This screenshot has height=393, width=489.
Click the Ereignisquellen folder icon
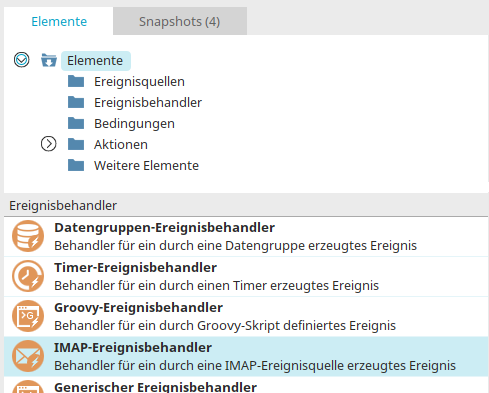click(x=76, y=81)
